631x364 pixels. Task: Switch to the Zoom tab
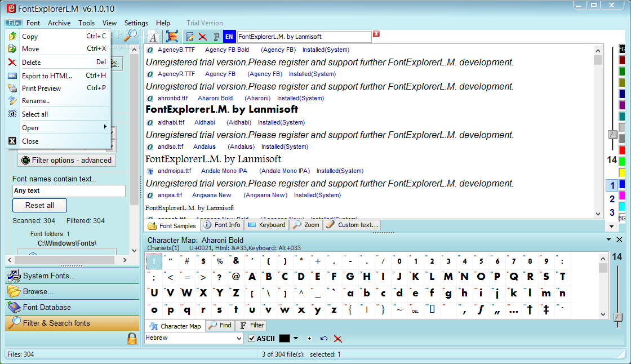pos(306,225)
